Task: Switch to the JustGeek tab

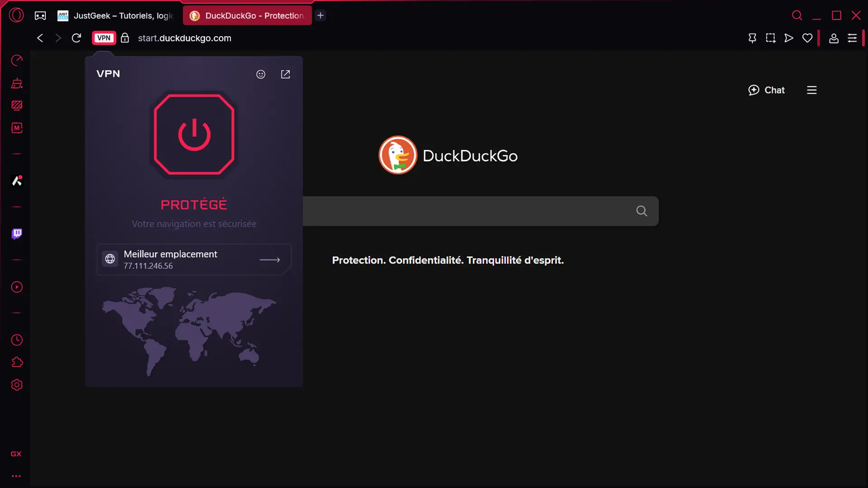Action: (117, 16)
